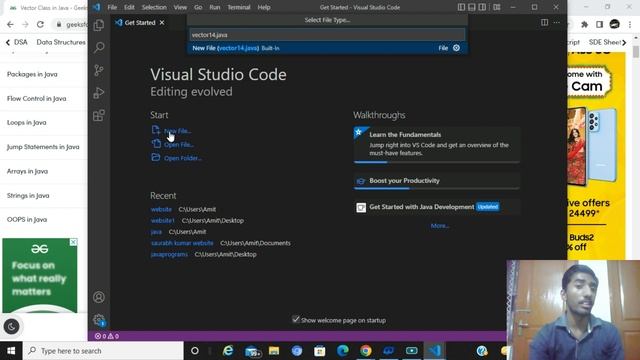The height and width of the screenshot is (360, 640).
Task: Click the More... walkthroughs link
Action: pyautogui.click(x=440, y=226)
